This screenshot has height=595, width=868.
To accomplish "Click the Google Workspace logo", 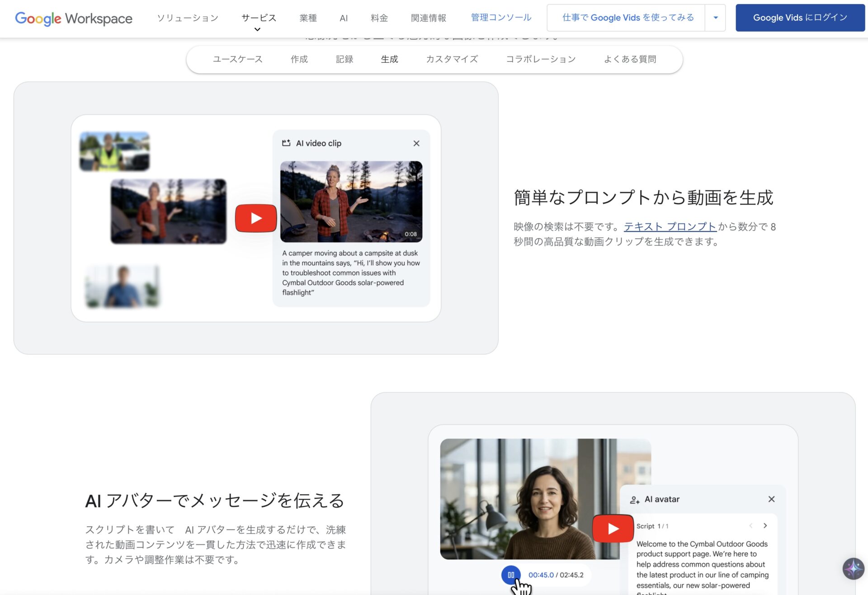I will click(74, 18).
